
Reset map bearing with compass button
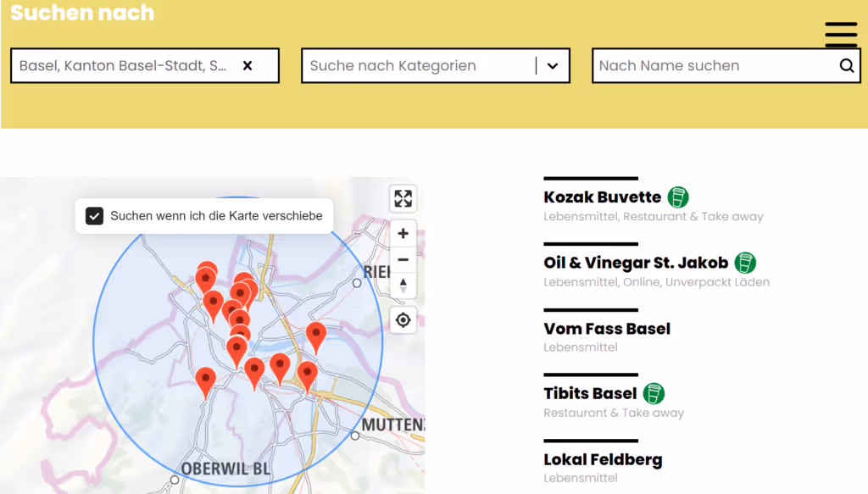403,286
